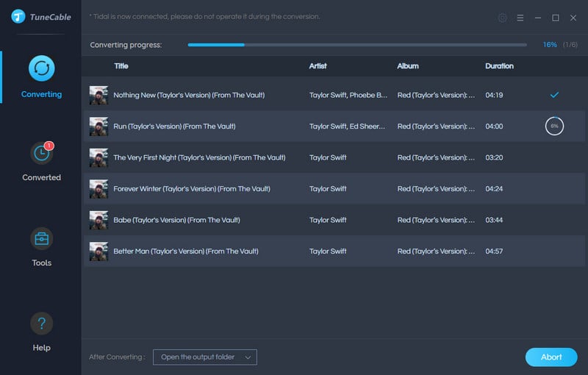Expand the After Converting dropdown
This screenshot has width=588, height=375.
point(205,357)
